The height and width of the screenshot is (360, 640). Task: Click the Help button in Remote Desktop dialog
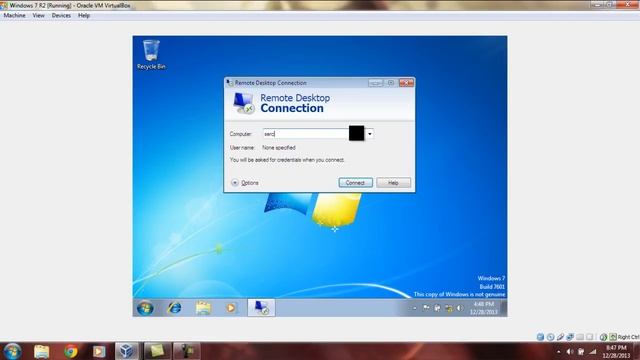coord(393,182)
